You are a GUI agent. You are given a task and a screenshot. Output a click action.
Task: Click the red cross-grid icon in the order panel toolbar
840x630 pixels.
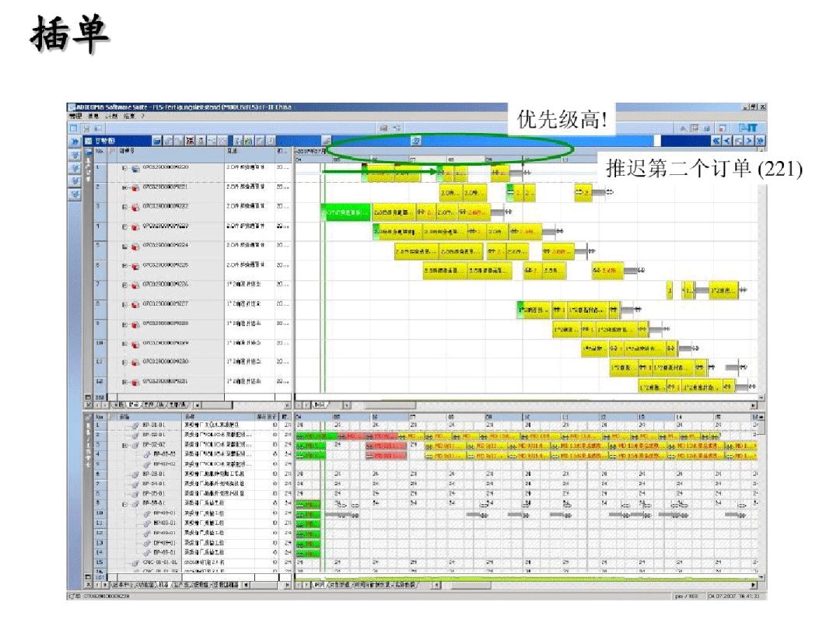point(190,141)
